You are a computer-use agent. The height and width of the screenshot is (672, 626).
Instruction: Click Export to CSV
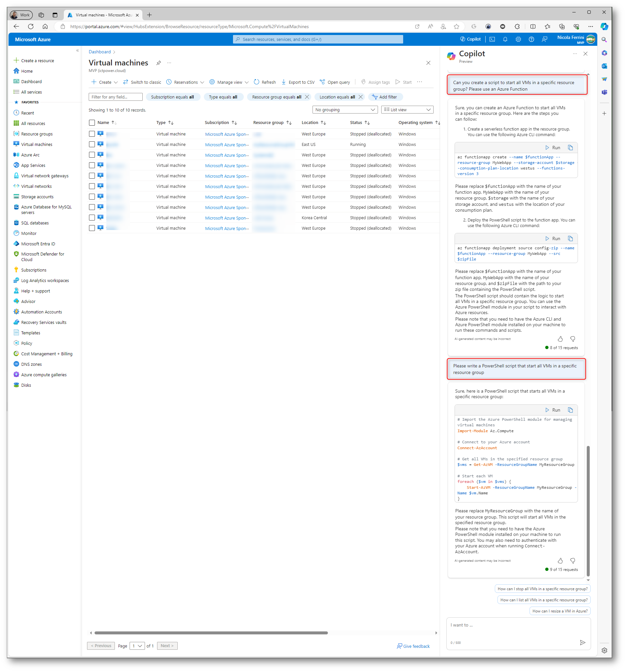[x=298, y=82]
